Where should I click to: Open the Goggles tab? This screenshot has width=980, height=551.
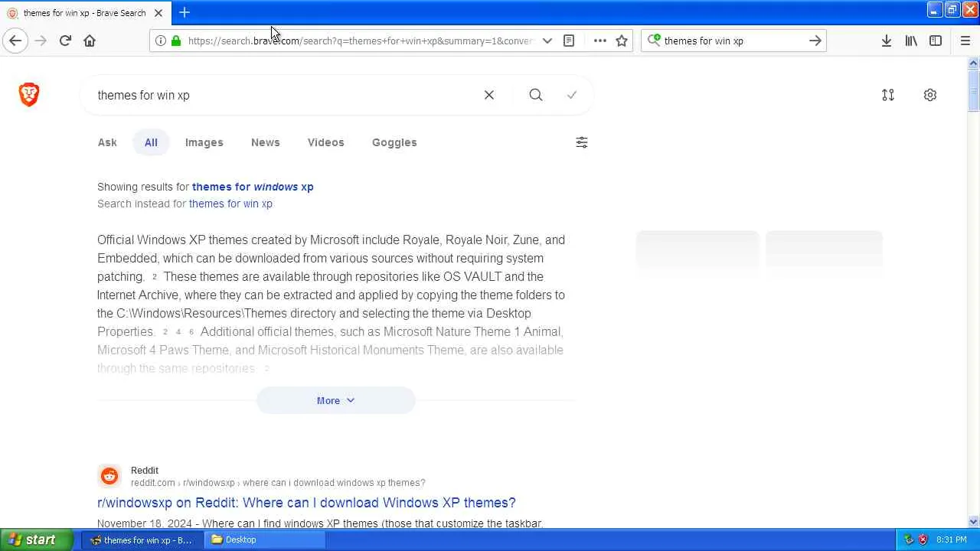(x=394, y=142)
